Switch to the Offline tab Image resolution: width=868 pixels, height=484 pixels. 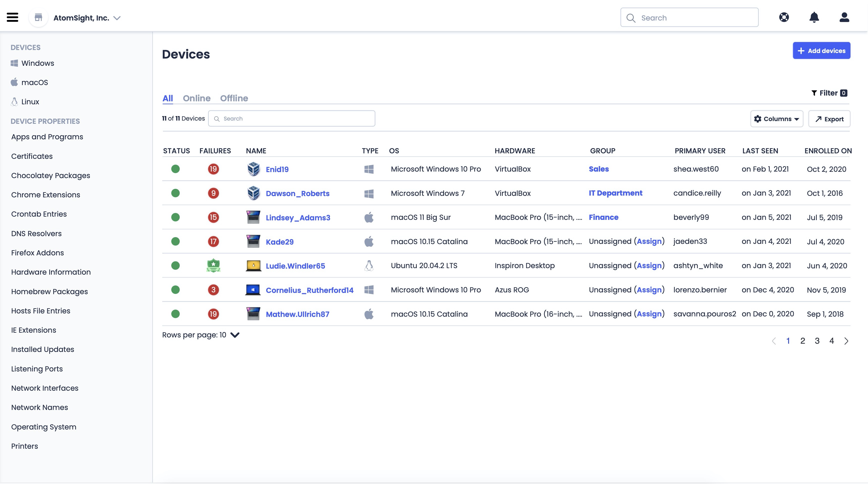234,98
